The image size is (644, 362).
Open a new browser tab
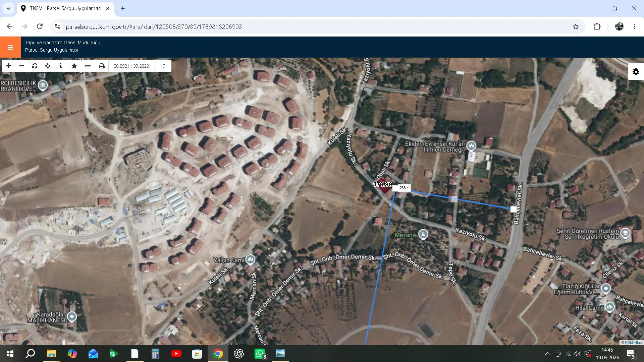click(123, 8)
